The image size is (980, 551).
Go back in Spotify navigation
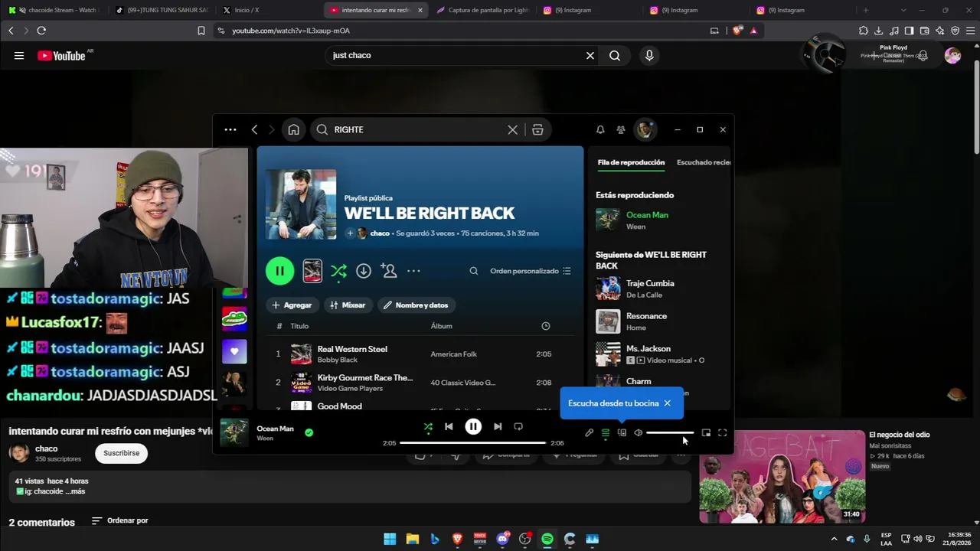[x=255, y=129]
